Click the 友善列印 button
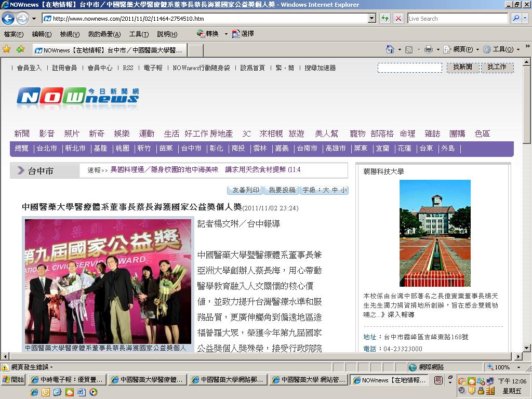The image size is (532, 399). [x=245, y=190]
